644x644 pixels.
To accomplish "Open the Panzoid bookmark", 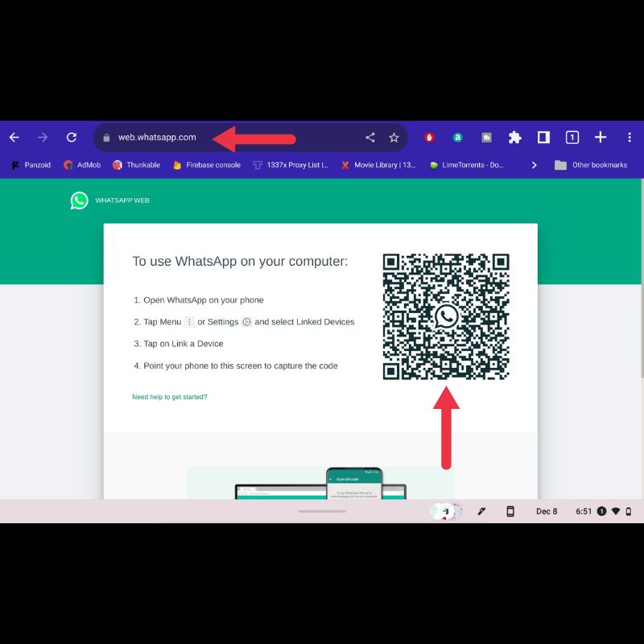I will tap(31, 165).
